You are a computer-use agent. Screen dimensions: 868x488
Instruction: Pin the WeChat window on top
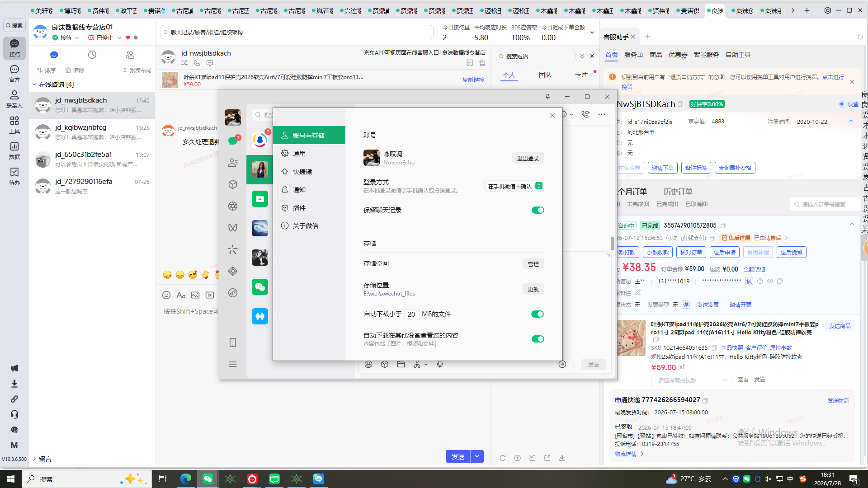point(547,97)
